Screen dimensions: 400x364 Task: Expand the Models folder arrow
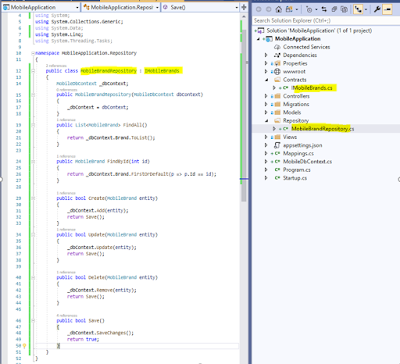(x=266, y=112)
